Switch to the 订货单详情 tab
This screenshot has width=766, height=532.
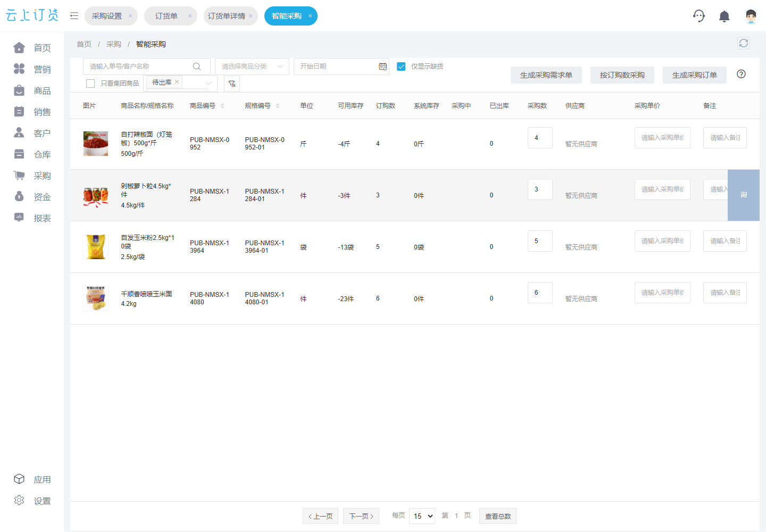click(227, 16)
